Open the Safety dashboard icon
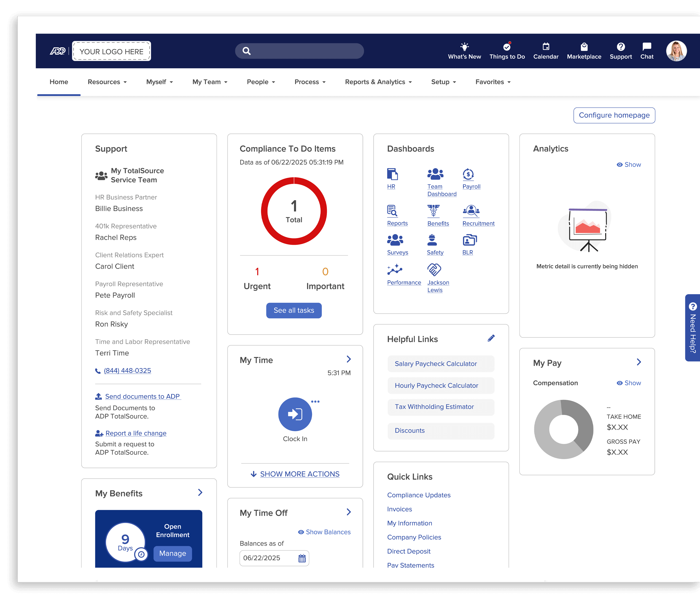The image size is (700, 601). click(x=432, y=240)
